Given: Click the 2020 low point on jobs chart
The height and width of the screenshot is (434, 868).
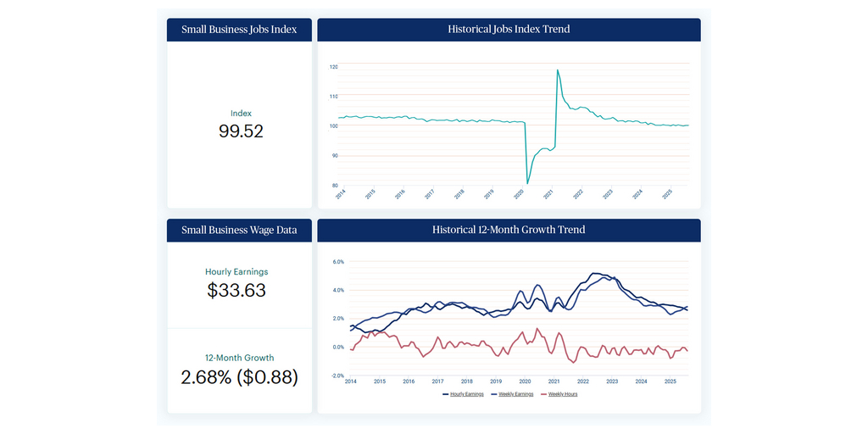Looking at the screenshot, I should point(527,183).
